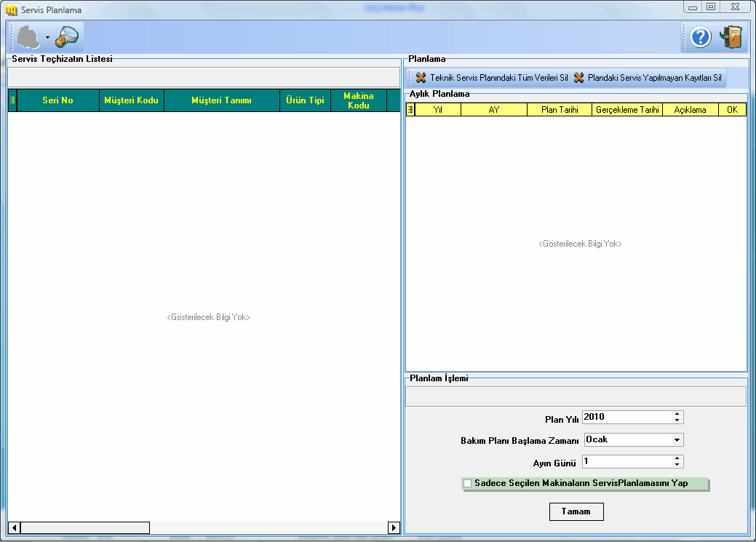Open dropdown arrow beside grey toolbar icon
Image resolution: width=756 pixels, height=542 pixels.
pyautogui.click(x=47, y=38)
